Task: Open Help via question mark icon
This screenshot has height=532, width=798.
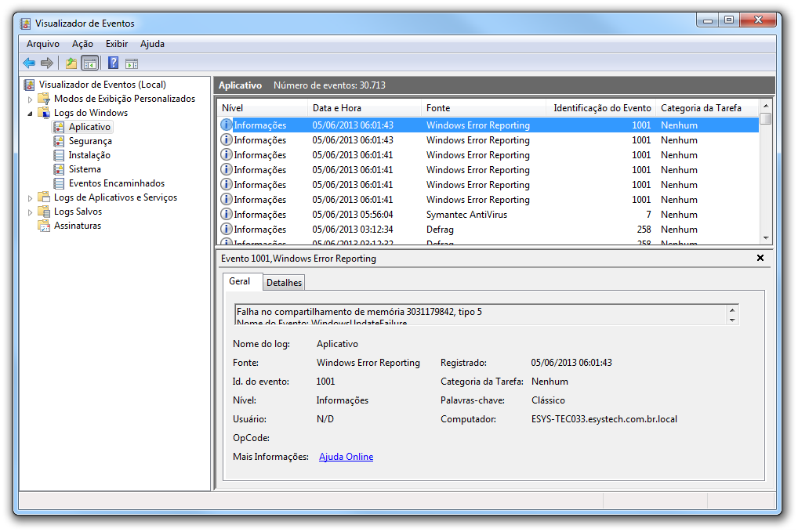Action: click(113, 63)
